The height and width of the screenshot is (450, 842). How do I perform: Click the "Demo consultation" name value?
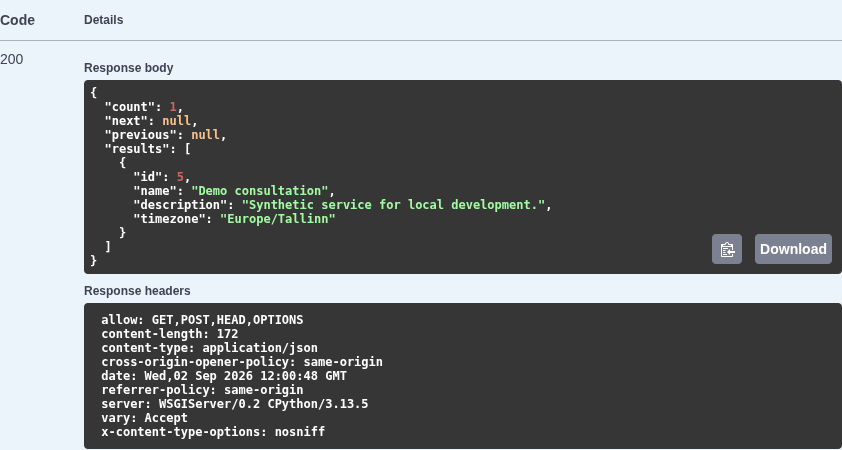pyautogui.click(x=260, y=191)
